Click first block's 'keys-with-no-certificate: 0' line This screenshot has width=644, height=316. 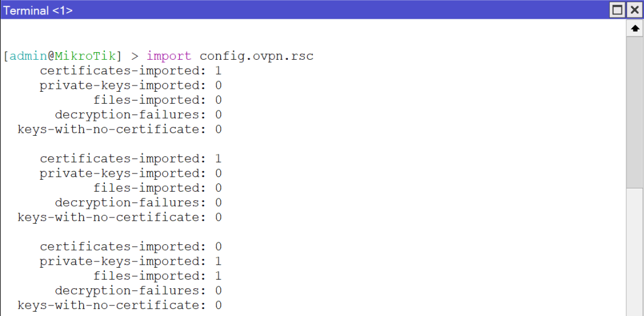[x=119, y=129]
